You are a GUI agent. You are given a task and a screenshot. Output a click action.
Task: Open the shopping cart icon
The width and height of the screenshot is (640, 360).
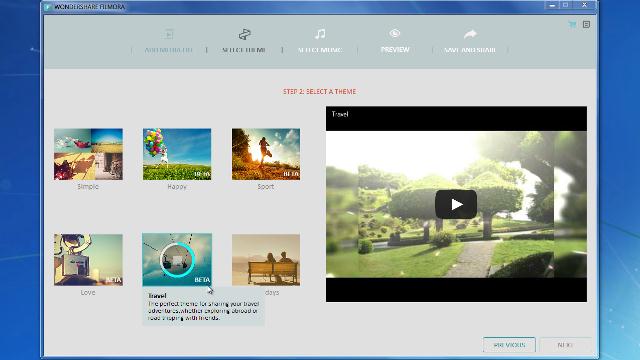pyautogui.click(x=572, y=25)
